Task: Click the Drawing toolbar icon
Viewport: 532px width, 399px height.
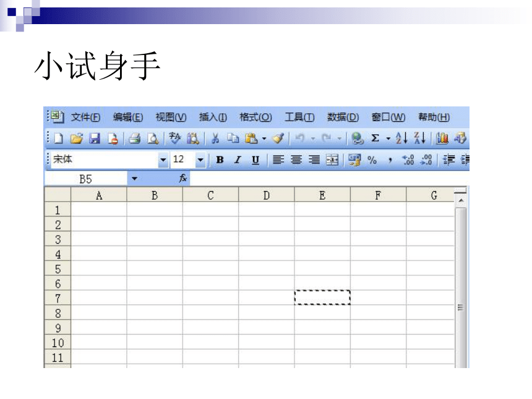Action: pyautogui.click(x=460, y=139)
